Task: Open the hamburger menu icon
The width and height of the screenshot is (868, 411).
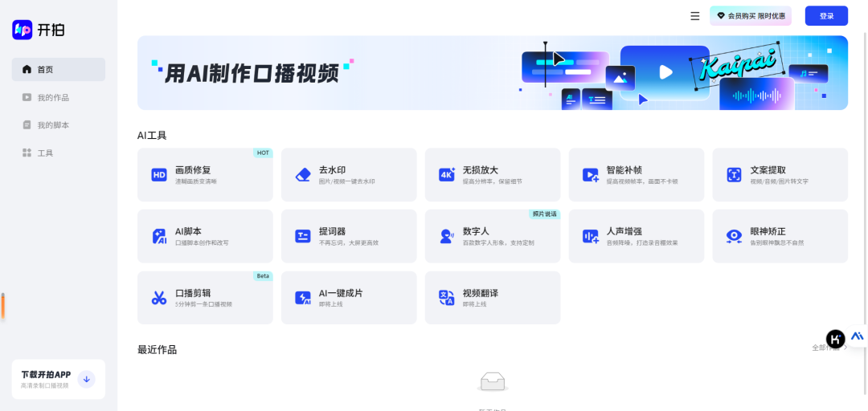Action: (x=695, y=16)
